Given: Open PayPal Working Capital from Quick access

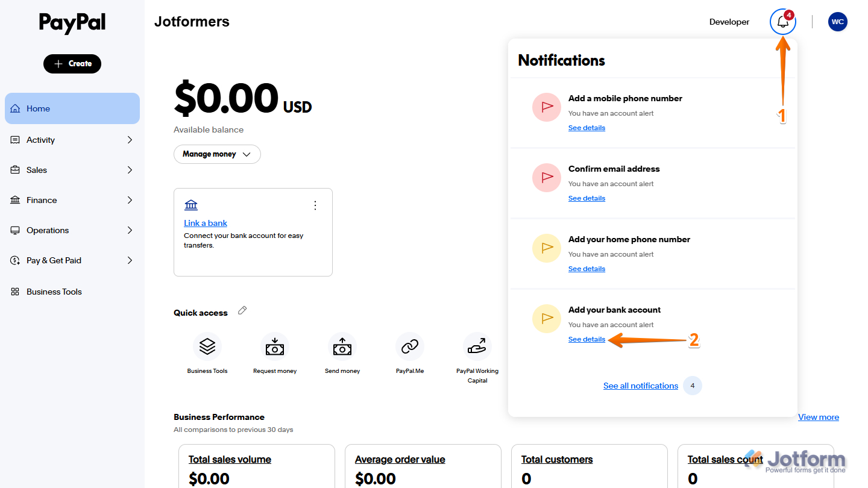Looking at the screenshot, I should [x=477, y=346].
